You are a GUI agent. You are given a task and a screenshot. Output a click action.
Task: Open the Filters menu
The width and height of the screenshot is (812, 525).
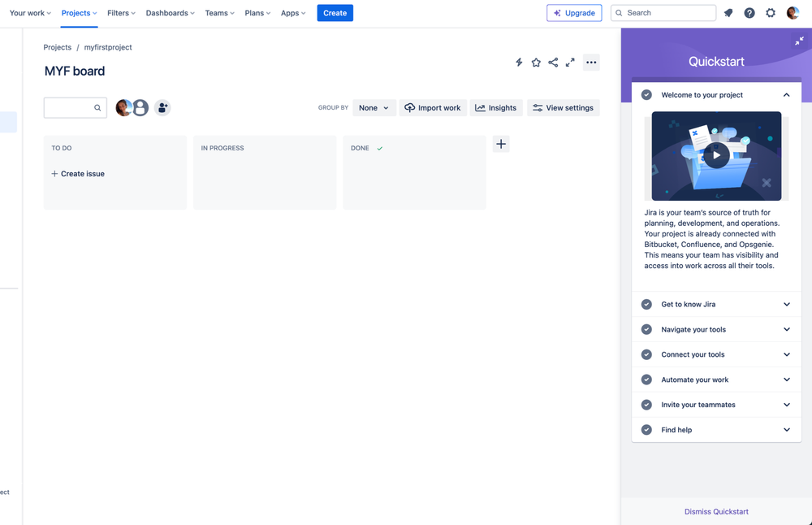(121, 13)
